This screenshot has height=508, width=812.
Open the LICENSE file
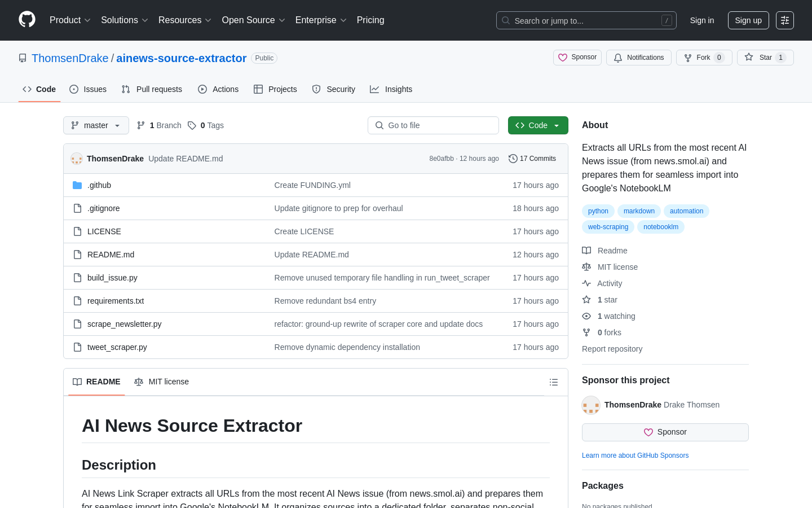pos(104,231)
